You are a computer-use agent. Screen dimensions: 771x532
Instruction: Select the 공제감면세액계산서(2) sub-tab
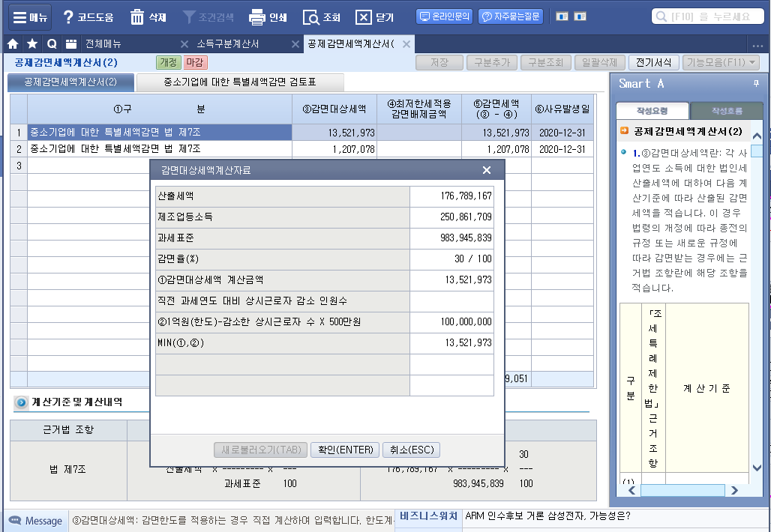click(x=70, y=82)
